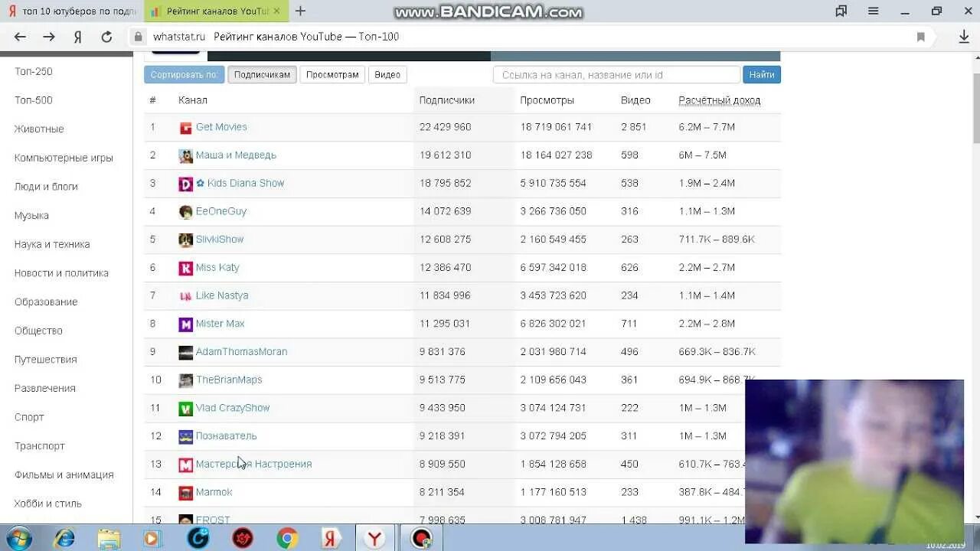Open the Like Nastya channel link

tap(222, 295)
